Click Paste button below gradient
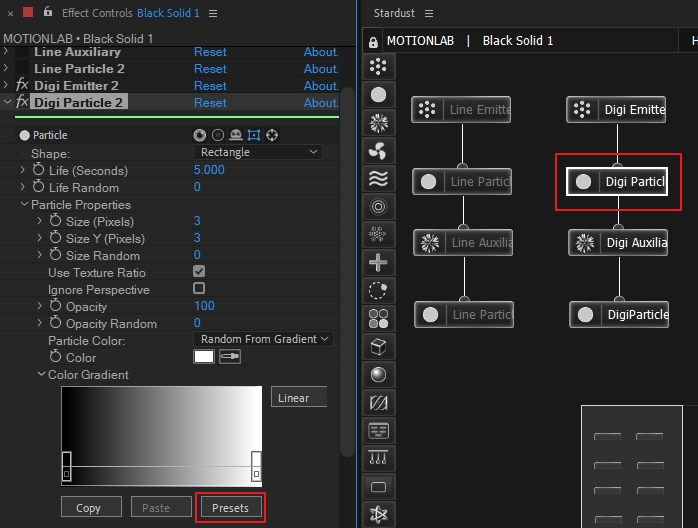 tap(161, 507)
